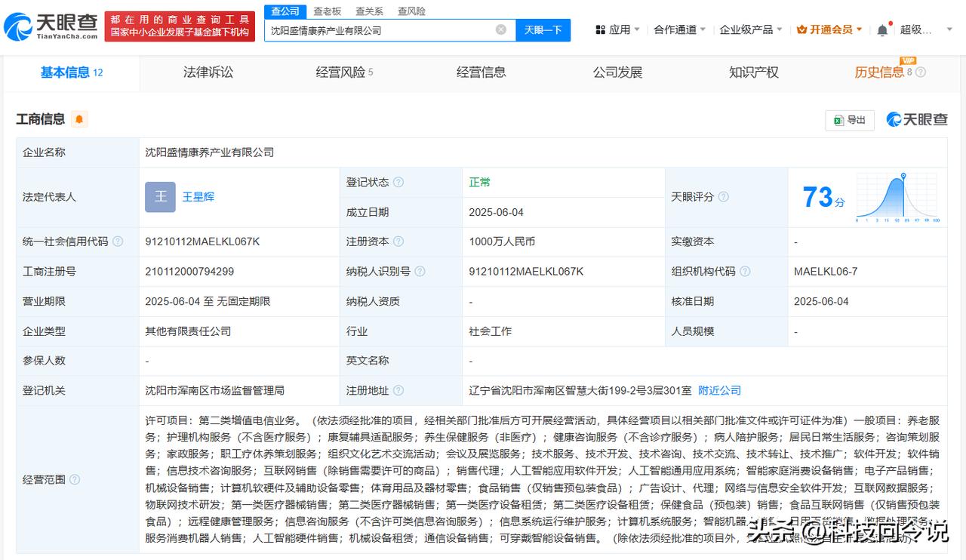Click the 正常 registration status value

479,183
